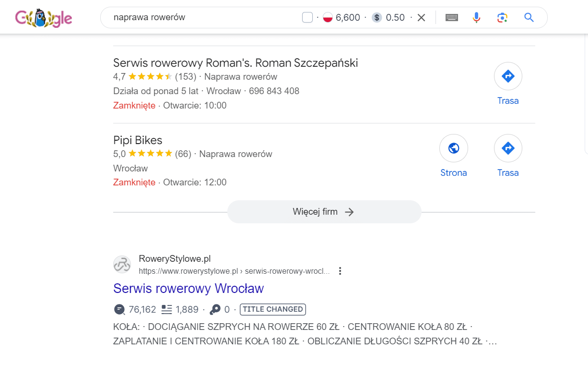Get directions (Trasa) to Roman's bike service

(x=508, y=84)
